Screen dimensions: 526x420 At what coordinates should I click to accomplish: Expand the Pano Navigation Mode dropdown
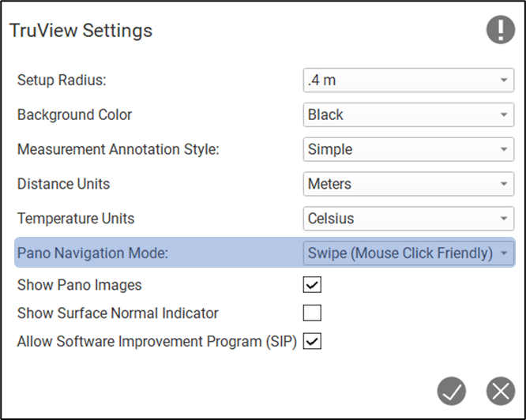click(408, 253)
